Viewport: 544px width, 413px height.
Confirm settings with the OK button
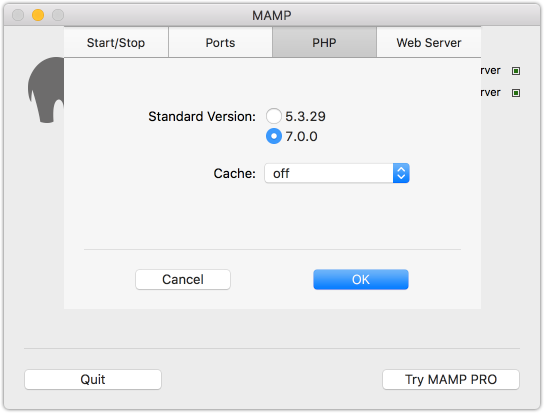tap(361, 279)
